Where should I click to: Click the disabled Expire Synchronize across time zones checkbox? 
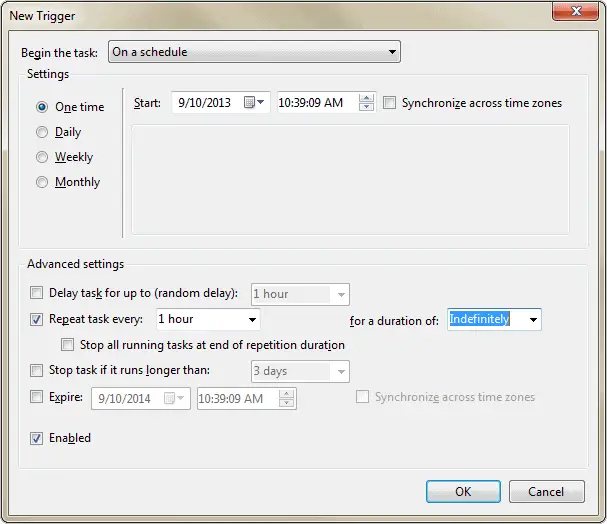(x=362, y=397)
